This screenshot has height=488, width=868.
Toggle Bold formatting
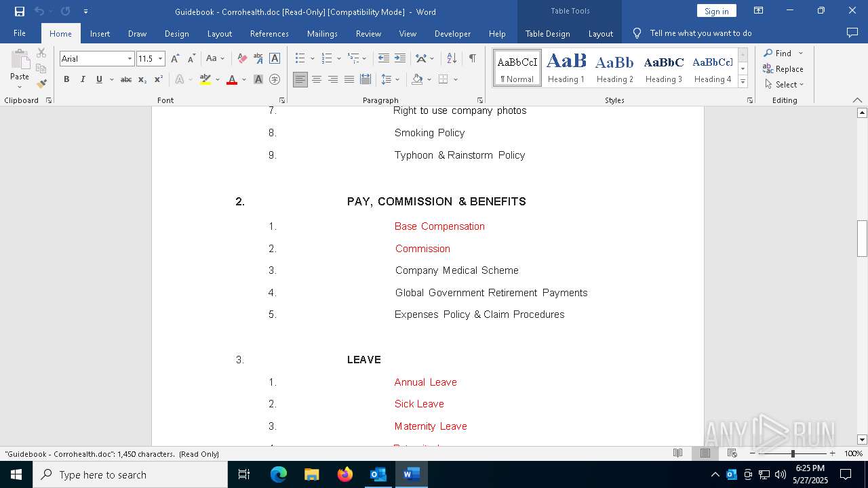point(66,79)
